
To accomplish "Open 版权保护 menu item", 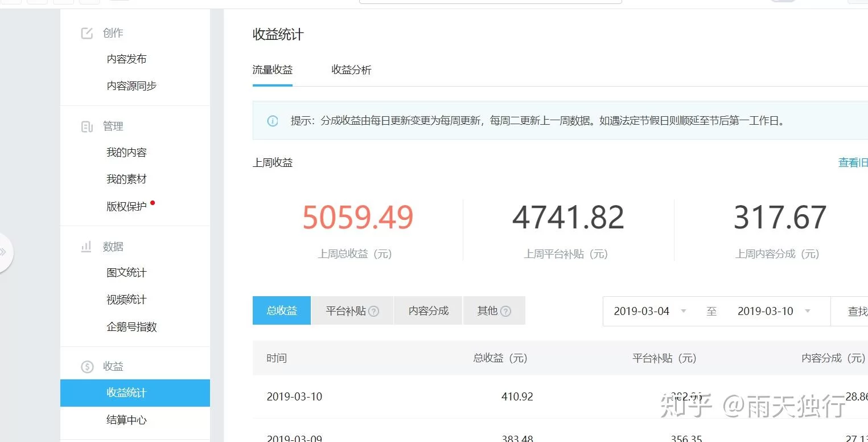I will coord(126,206).
